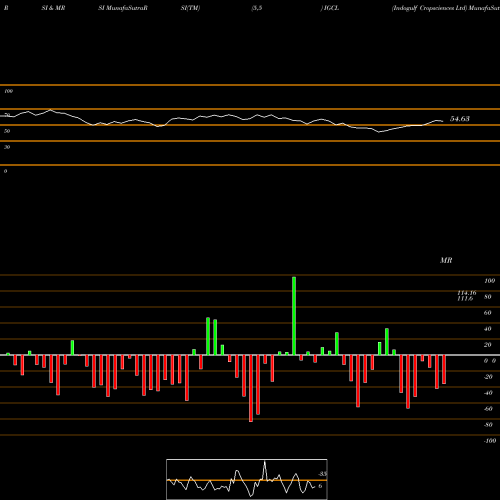Click the RSI value 54.63
Screen dimensions: 500x500
[x=460, y=119]
